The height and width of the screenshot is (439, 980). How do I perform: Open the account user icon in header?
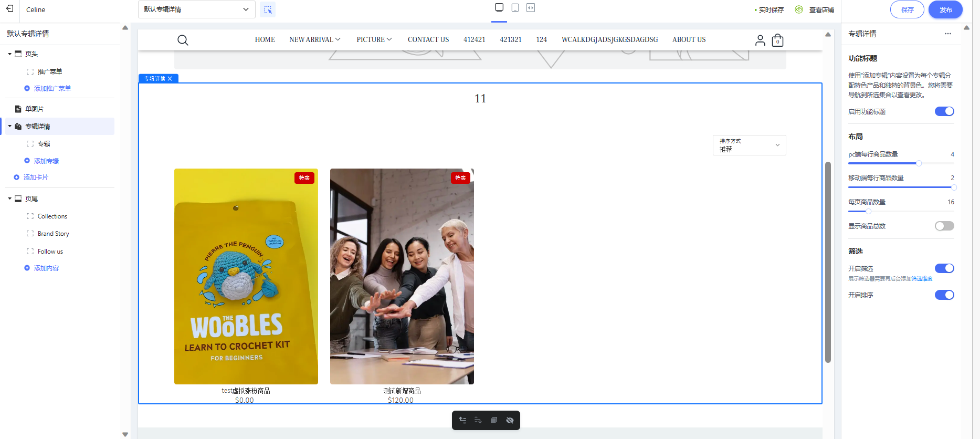[x=760, y=40]
